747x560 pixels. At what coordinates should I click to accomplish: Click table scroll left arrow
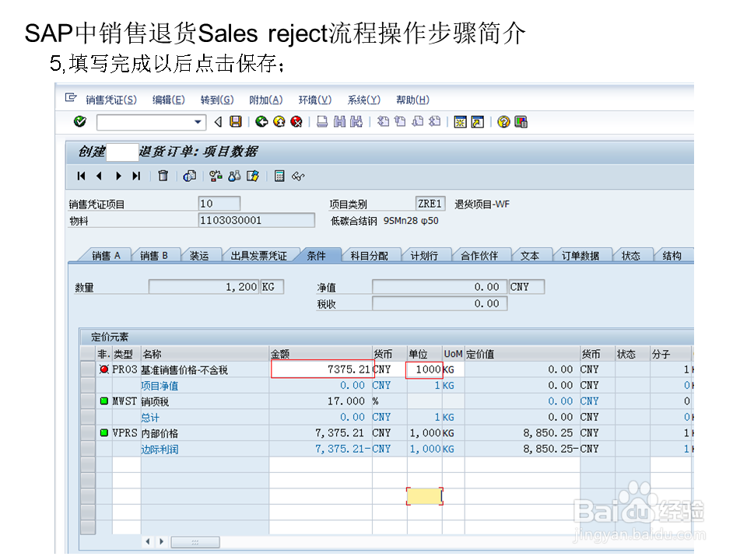pos(148,541)
